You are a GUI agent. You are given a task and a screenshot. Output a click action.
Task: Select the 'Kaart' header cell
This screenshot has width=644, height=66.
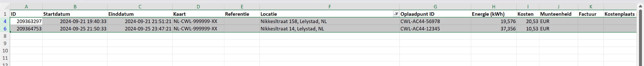pos(198,14)
